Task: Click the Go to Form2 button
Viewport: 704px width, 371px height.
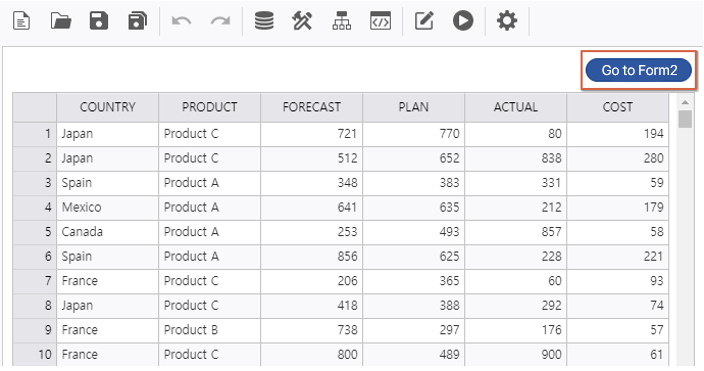Action: (x=639, y=70)
